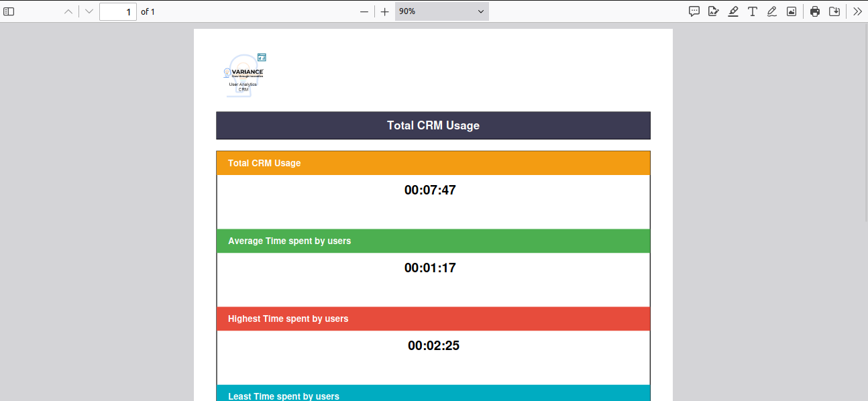This screenshot has height=401, width=868.
Task: Select the Draw pen tool
Action: (x=772, y=11)
